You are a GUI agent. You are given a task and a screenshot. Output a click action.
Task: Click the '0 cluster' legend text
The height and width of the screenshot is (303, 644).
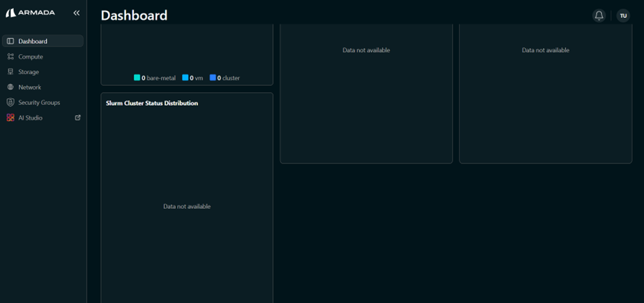pos(228,78)
